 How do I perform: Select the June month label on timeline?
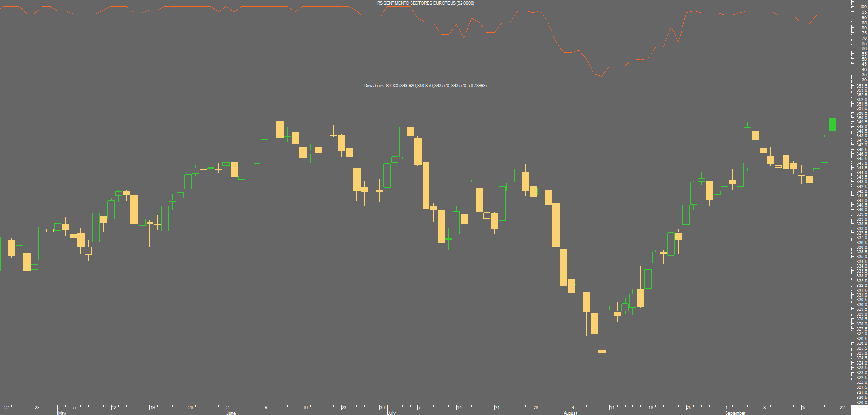point(231,413)
